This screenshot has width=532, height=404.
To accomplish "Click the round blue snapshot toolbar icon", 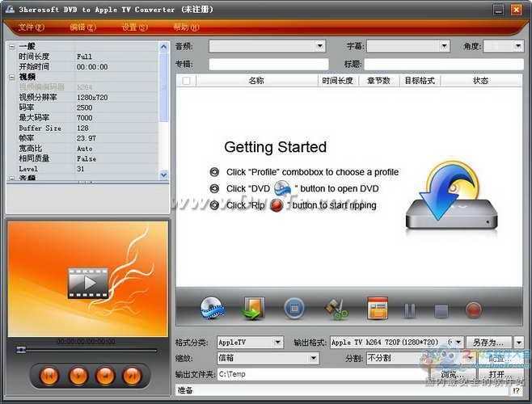I will (294, 309).
